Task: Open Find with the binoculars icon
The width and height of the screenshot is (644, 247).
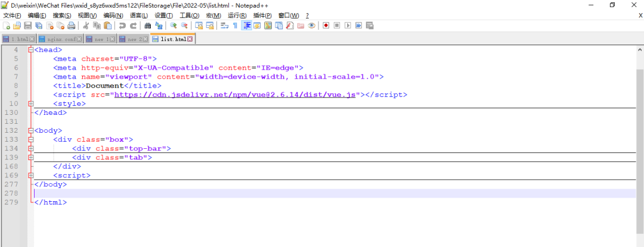Action: [148, 26]
